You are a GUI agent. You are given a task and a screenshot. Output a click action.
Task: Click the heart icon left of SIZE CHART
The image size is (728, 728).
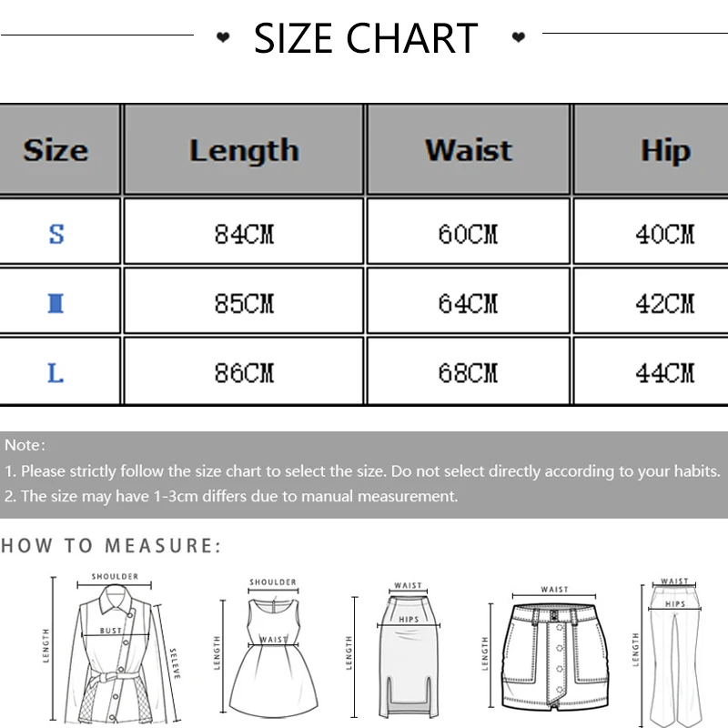pos(223,37)
